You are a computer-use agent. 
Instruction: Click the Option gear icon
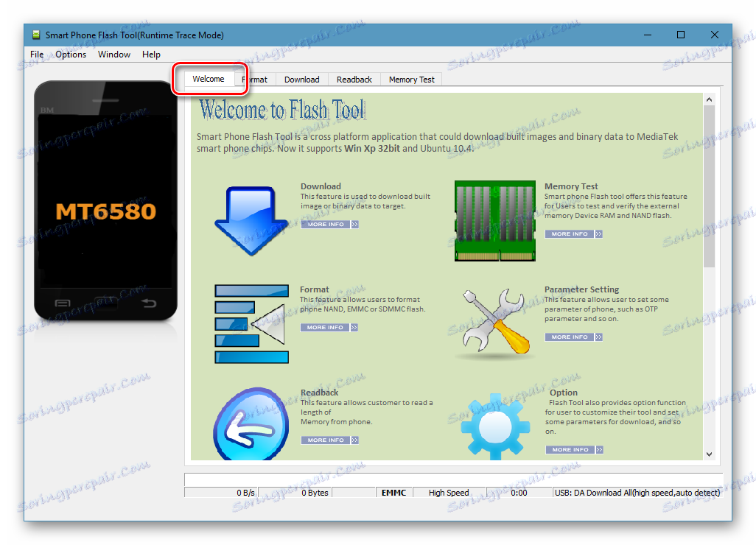coord(495,426)
